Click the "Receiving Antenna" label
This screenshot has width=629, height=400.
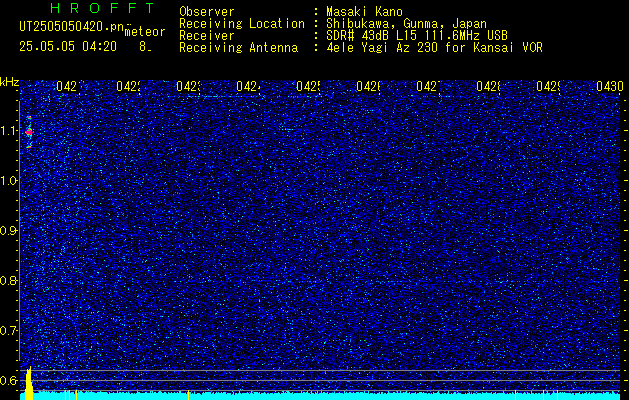pyautogui.click(x=239, y=48)
